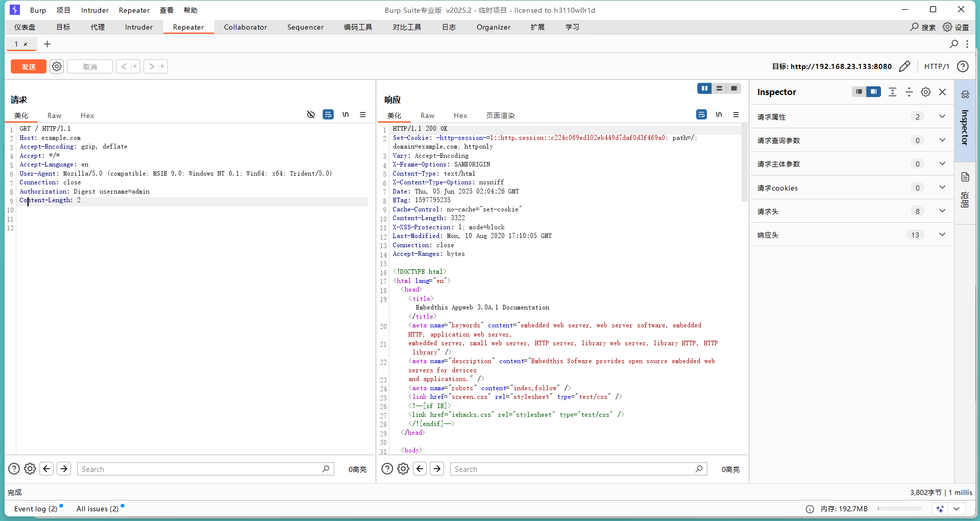Toggle \n newline display in response
The height and width of the screenshot is (521, 980).
pyautogui.click(x=719, y=114)
